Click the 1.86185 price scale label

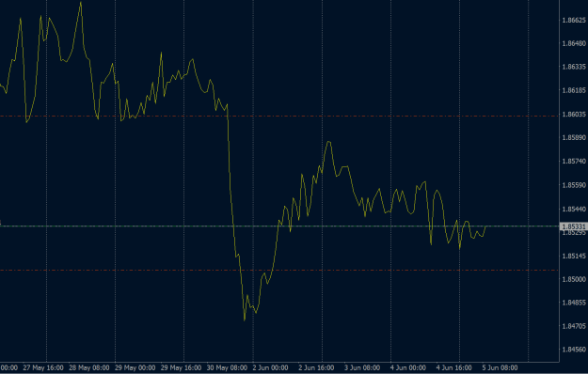pyautogui.click(x=574, y=90)
